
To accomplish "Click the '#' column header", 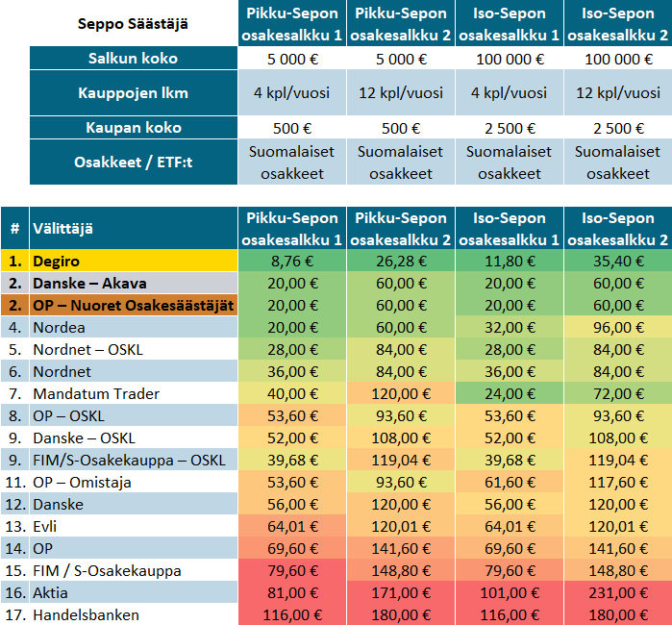I will tap(14, 228).
